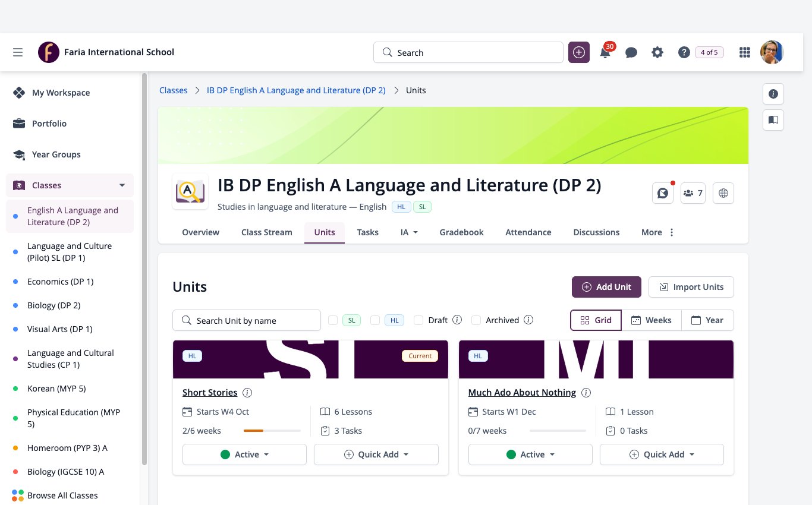Click Short Stories 2/6 weeks progress bar

[x=272, y=431]
